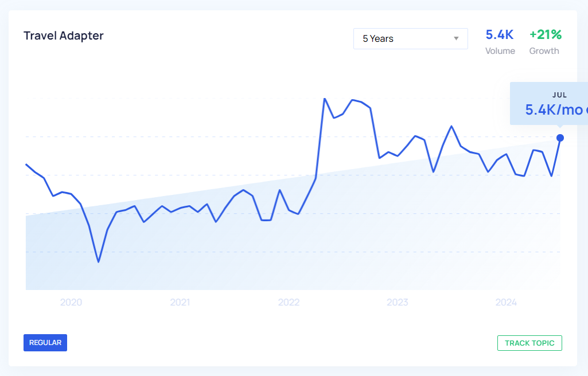Select the 2022 axis label
The width and height of the screenshot is (588, 376).
pos(289,303)
